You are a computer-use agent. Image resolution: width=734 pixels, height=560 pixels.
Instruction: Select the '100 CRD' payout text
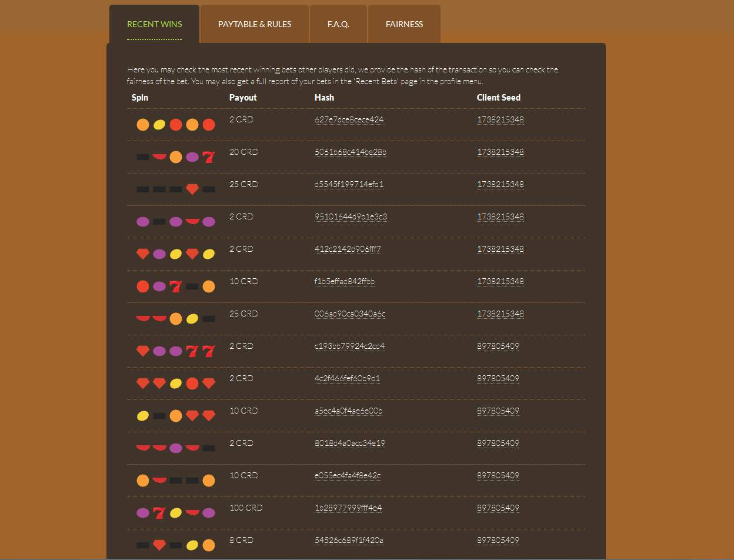pyautogui.click(x=246, y=508)
